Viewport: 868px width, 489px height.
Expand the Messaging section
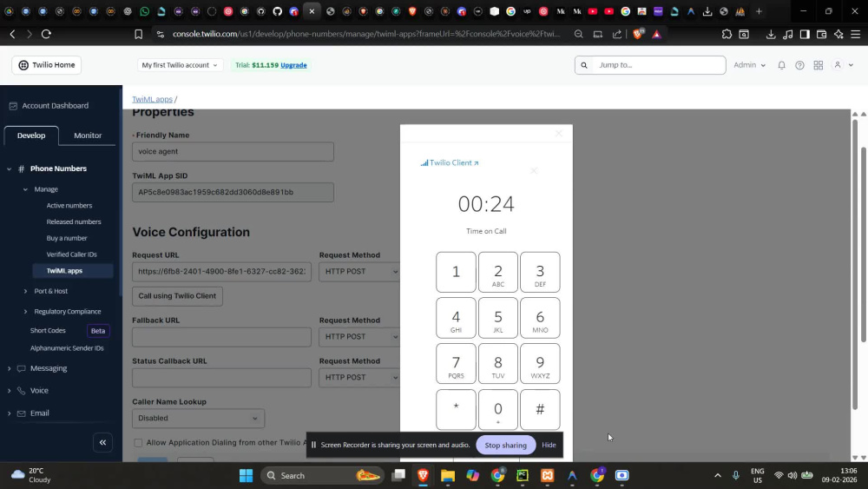[x=9, y=369]
